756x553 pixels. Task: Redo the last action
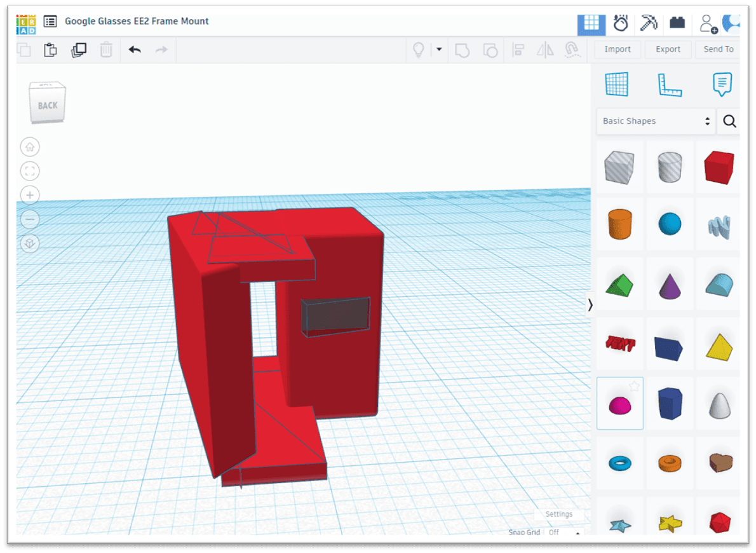click(x=161, y=49)
